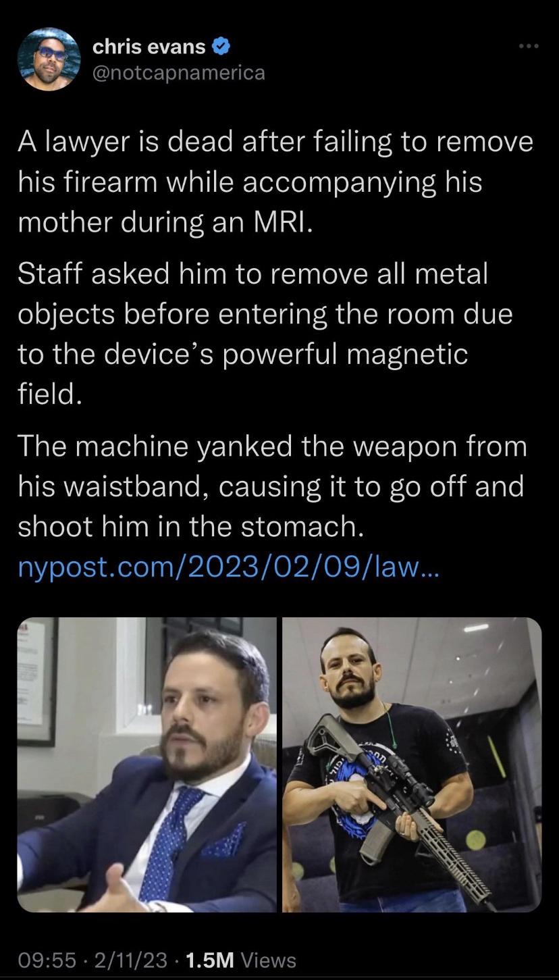Image resolution: width=559 pixels, height=980 pixels.
Task: Click the blue tie in the left photo
Action: pyautogui.click(x=169, y=842)
